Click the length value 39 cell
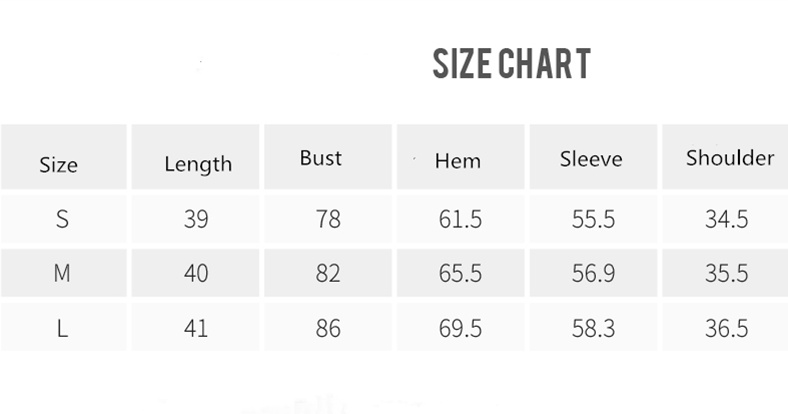This screenshot has width=788, height=414. [x=196, y=219]
